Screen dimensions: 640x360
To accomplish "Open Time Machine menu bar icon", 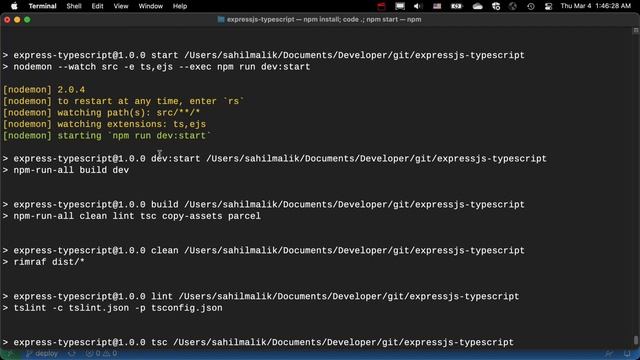I will [531, 6].
